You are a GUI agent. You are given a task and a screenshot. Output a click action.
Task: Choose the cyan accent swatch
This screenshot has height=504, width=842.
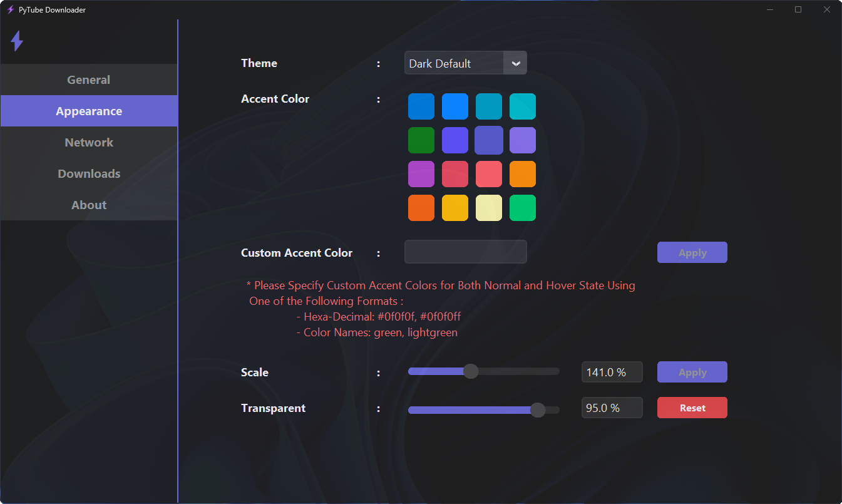coord(523,106)
